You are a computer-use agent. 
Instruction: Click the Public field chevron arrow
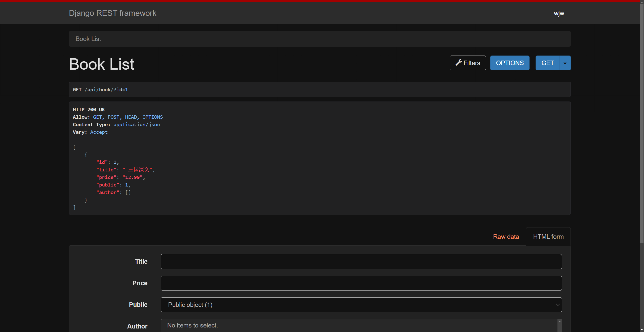coord(557,305)
